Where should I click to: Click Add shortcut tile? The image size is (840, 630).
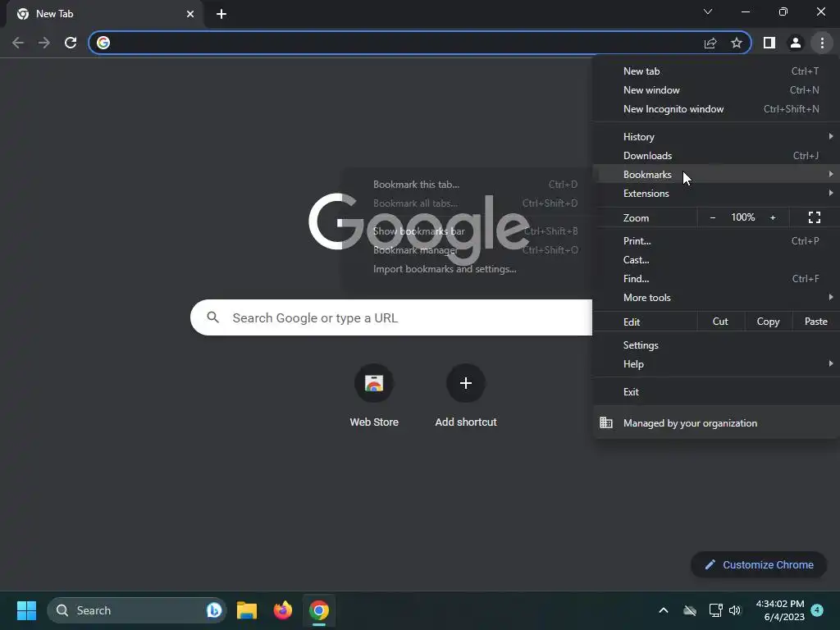466,395
